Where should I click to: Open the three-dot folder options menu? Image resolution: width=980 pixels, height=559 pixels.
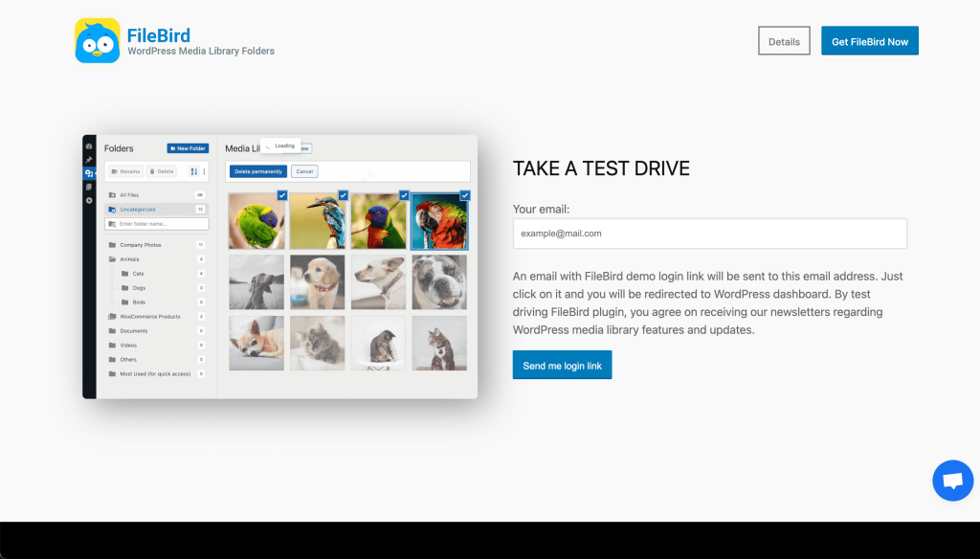(204, 171)
